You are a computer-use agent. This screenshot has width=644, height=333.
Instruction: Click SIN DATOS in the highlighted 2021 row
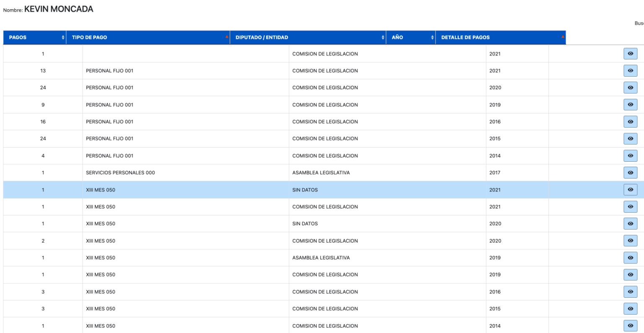click(305, 190)
